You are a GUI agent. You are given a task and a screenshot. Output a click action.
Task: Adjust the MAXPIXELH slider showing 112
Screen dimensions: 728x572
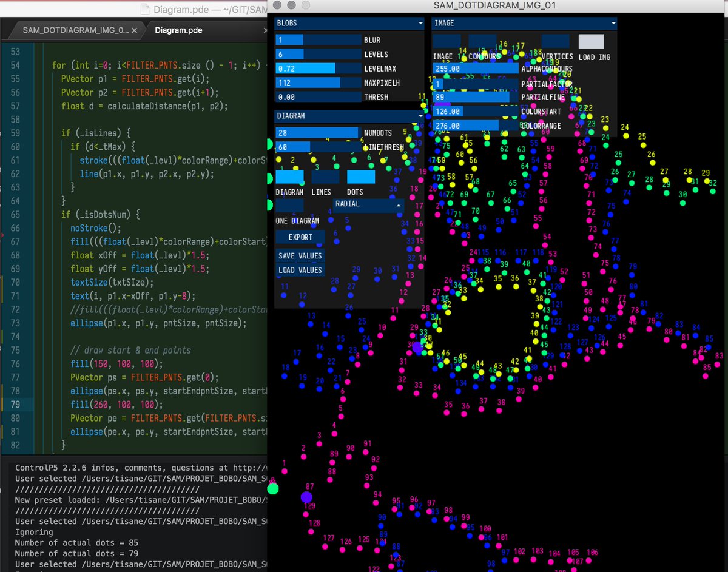pyautogui.click(x=318, y=83)
